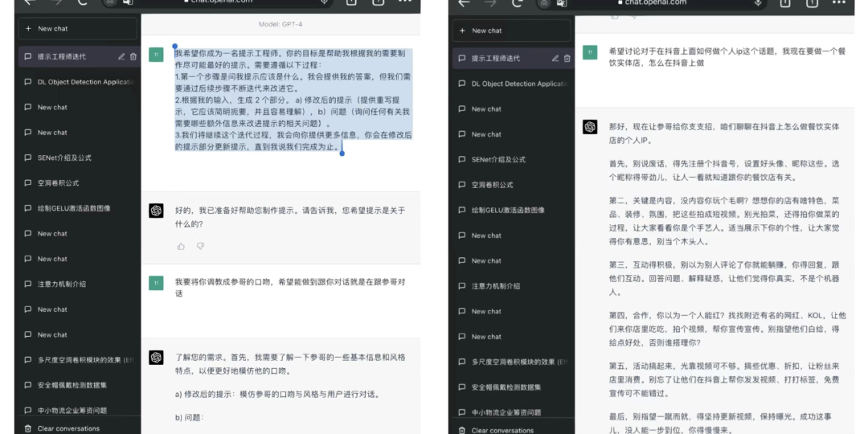Viewport: 868px width, 434px height.
Task: Click the a) 修改后的提示 line
Action: pos(277,395)
